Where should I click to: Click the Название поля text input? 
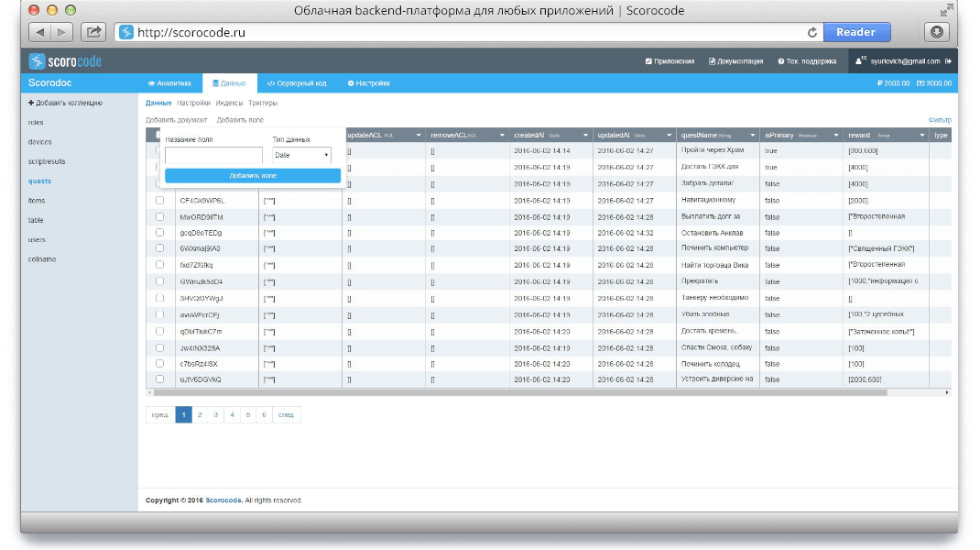[x=213, y=156]
